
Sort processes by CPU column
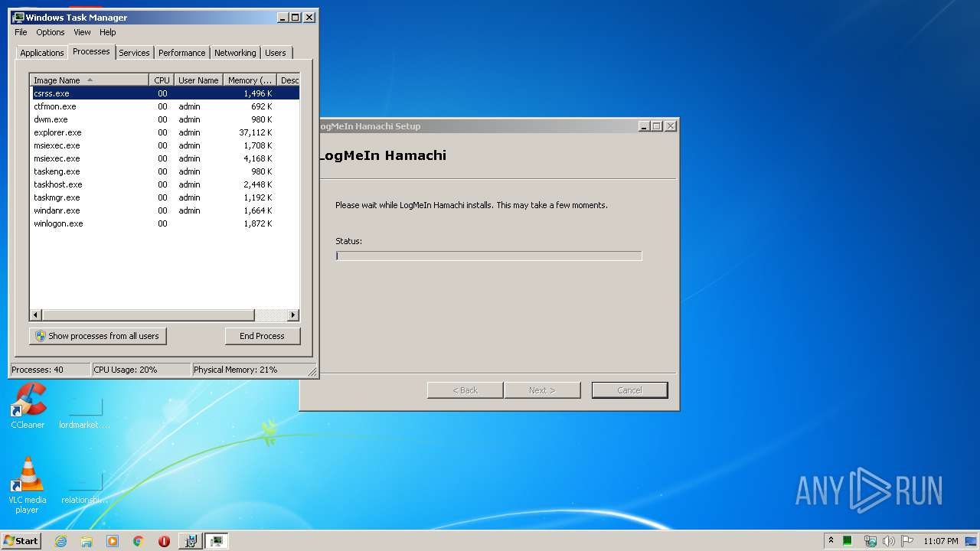click(162, 80)
